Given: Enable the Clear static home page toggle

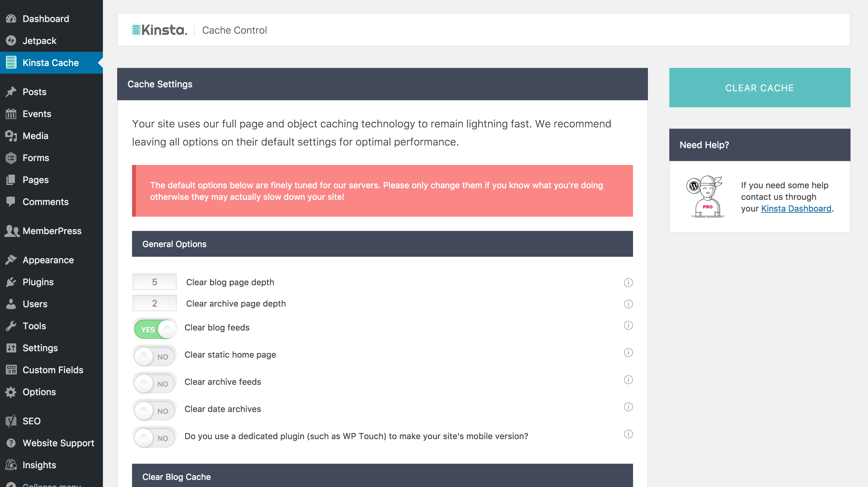Looking at the screenshot, I should click(x=154, y=355).
